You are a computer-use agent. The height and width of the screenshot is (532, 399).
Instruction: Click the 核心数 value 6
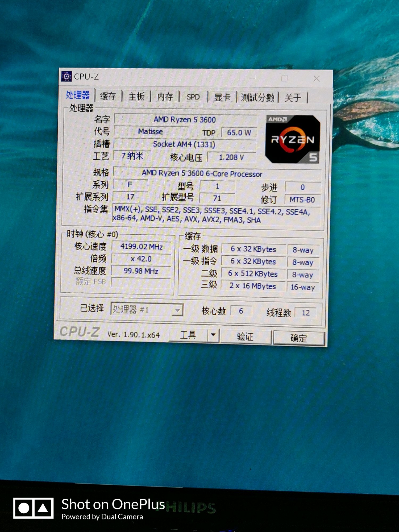tap(241, 311)
